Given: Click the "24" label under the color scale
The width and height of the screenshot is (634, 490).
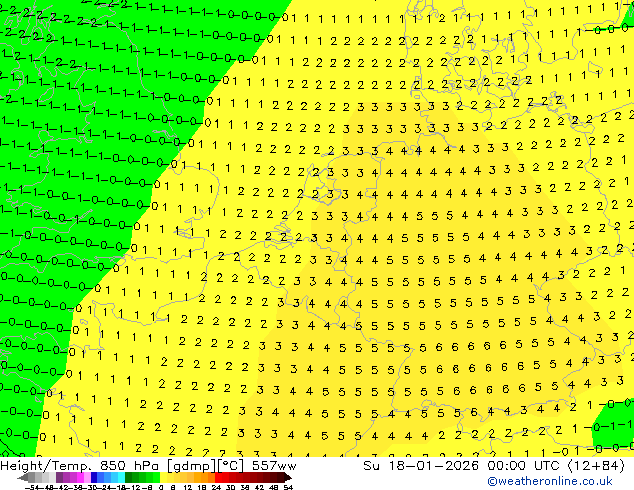Looking at the screenshot, I should (x=216, y=487).
